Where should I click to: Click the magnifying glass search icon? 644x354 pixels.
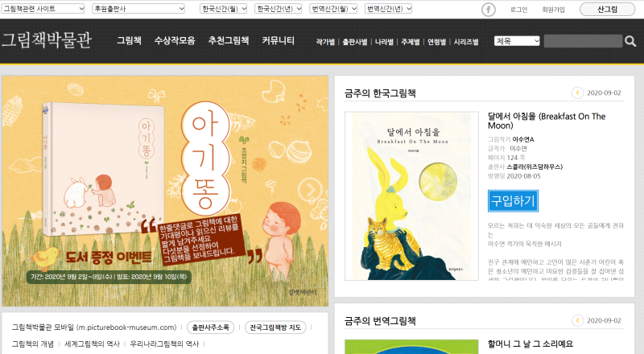pyautogui.click(x=630, y=41)
